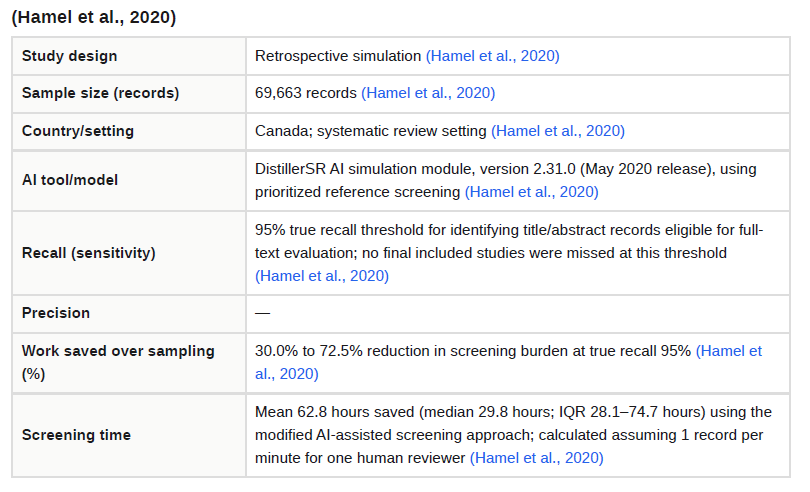Click 'Mean 62.8 hours saved' text
Screen dimensions: 810x492
(335, 412)
